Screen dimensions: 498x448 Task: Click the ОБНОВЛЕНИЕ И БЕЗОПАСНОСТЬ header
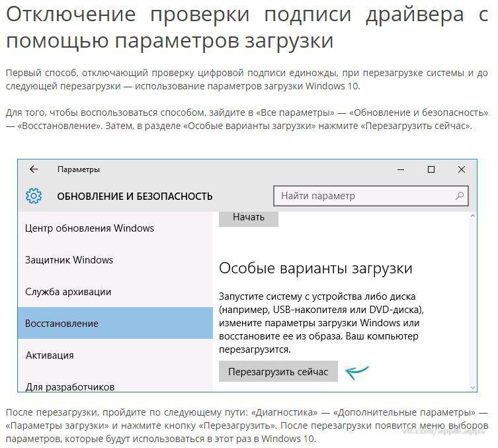point(135,197)
